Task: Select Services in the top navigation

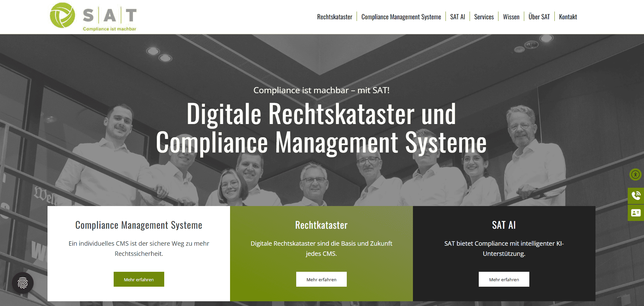Action: coord(484,17)
